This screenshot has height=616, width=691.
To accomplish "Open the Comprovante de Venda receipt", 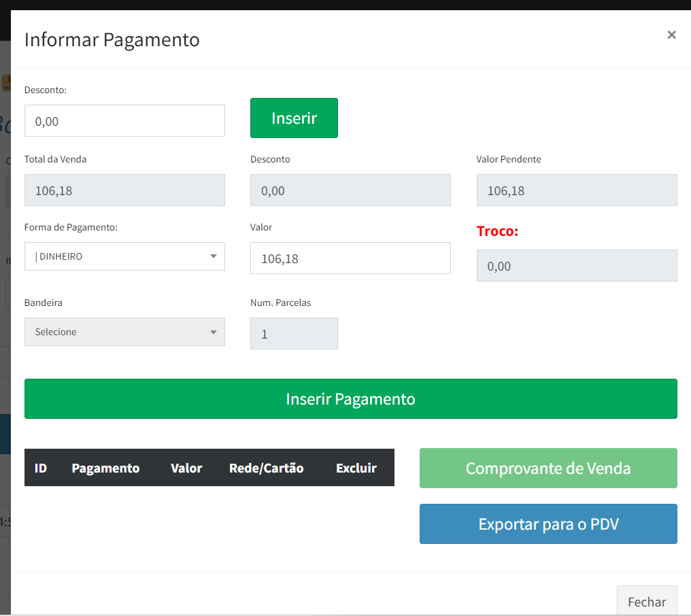I will [548, 468].
